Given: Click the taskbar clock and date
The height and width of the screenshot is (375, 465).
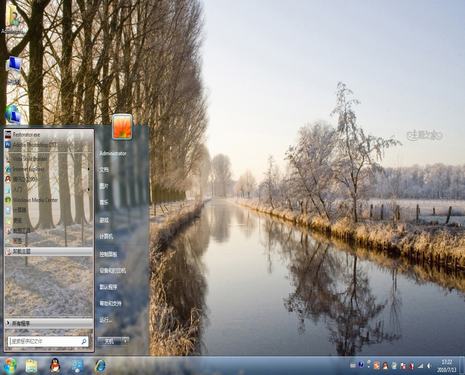Looking at the screenshot, I should pos(446,366).
